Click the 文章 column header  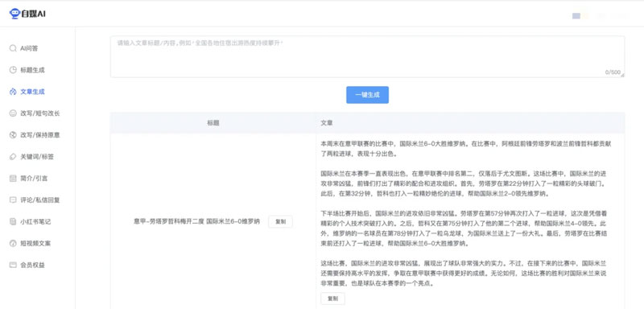pos(327,122)
